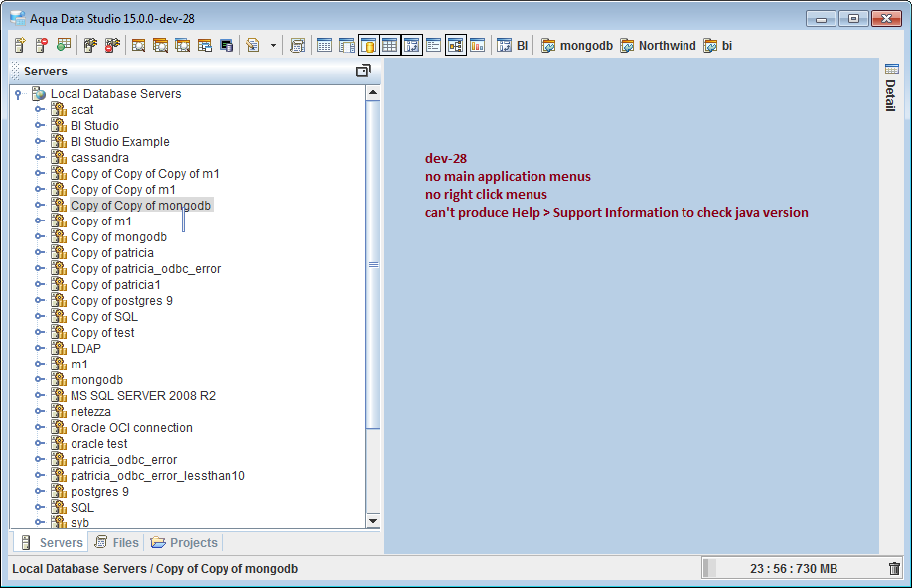The image size is (912, 588).
Task: Click the server icon beside MS SQL SERVER 2008 R2
Action: [x=59, y=395]
